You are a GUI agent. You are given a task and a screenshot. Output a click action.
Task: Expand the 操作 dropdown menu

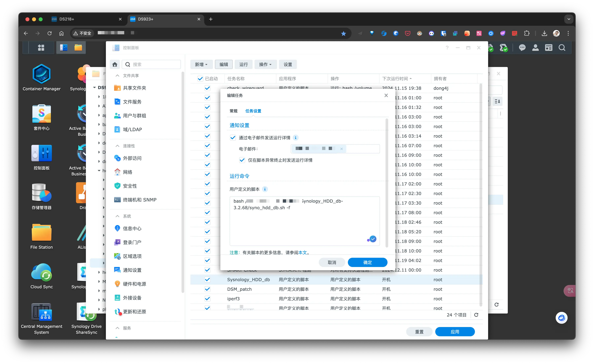pyautogui.click(x=265, y=65)
